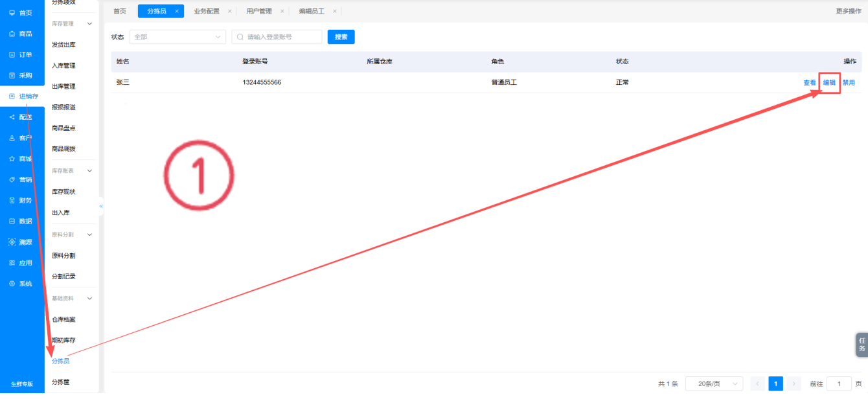Screen dimensions: 868x399
Task: Select the 溯源 traceability icon
Action: [x=12, y=242]
